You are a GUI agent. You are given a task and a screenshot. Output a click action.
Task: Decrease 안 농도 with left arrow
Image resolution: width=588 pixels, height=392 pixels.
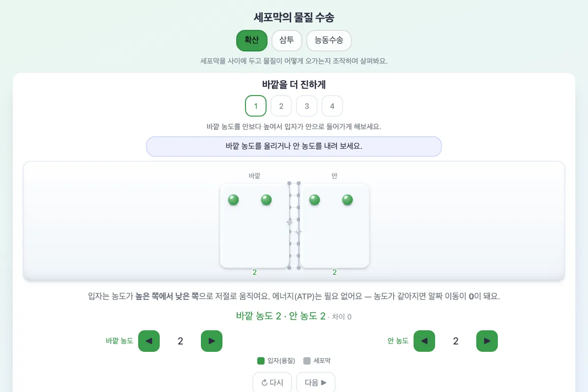(x=424, y=341)
